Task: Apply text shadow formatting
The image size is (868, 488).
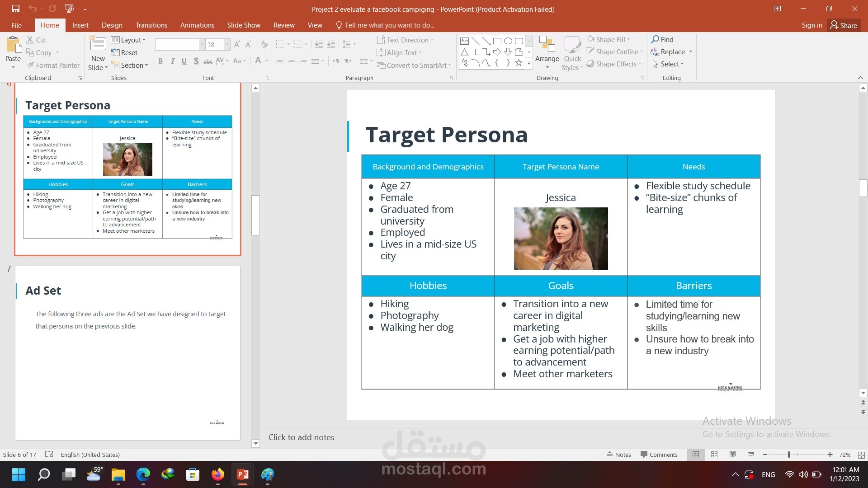Action: pos(196,61)
